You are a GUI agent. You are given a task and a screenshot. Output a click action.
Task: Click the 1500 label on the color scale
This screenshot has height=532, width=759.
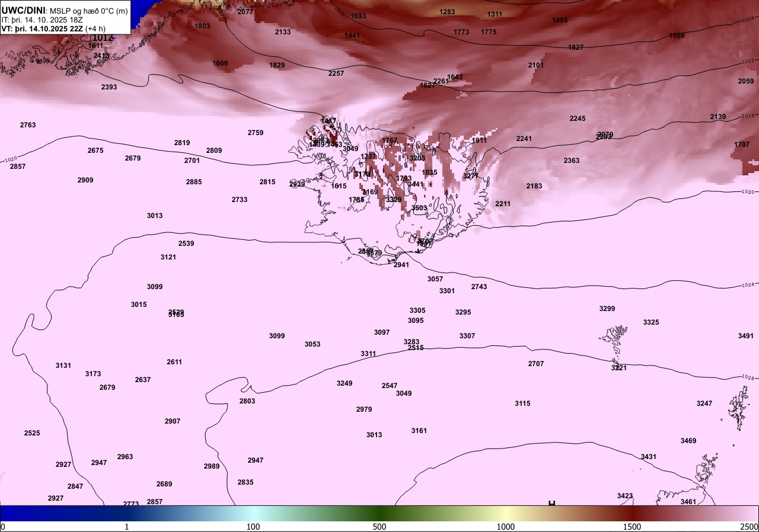(x=632, y=527)
